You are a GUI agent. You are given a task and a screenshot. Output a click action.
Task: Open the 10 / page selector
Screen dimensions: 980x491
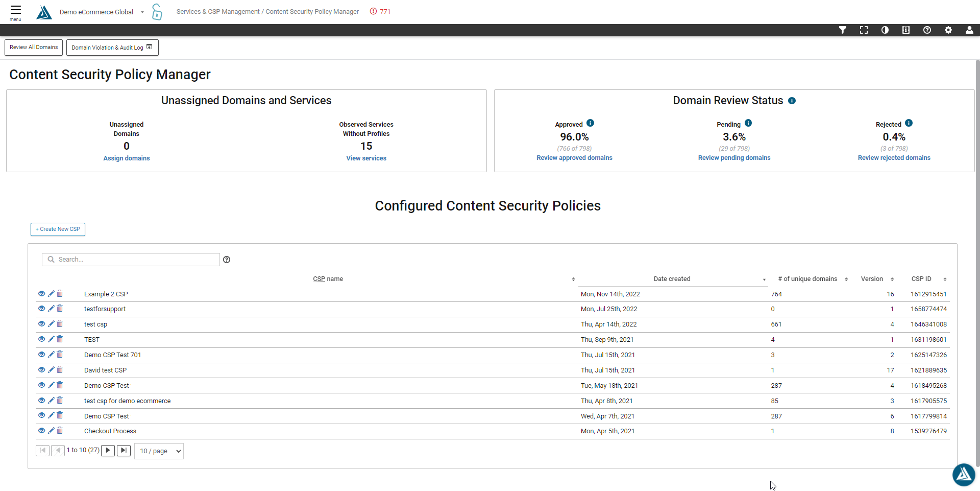159,451
